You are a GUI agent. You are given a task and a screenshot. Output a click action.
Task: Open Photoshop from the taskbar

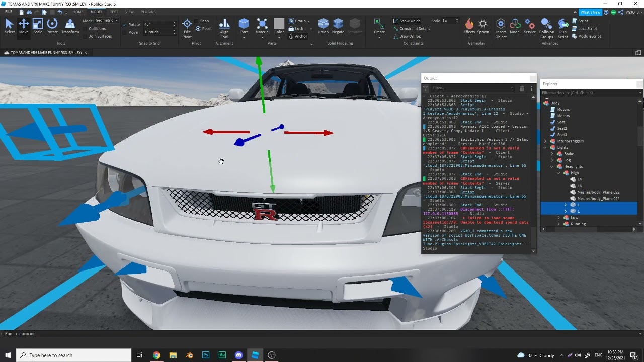[x=206, y=355]
